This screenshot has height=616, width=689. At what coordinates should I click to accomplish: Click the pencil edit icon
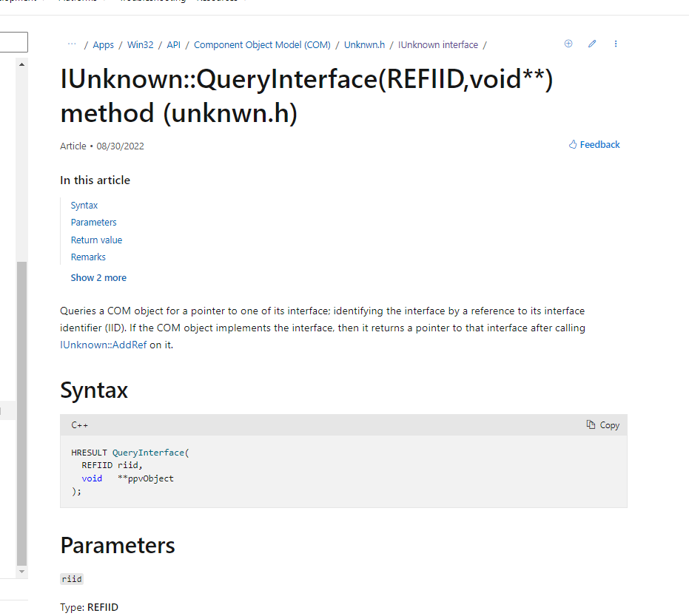(592, 44)
